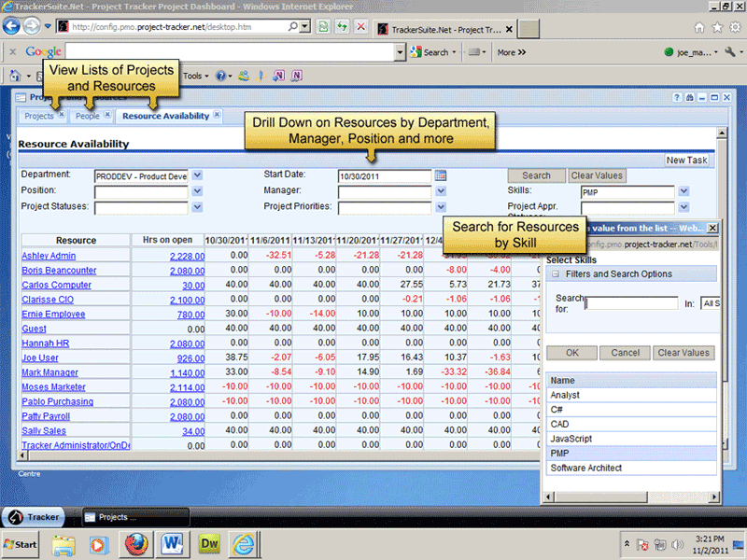Click the Start Date input field
The image size is (747, 560).
point(385,176)
